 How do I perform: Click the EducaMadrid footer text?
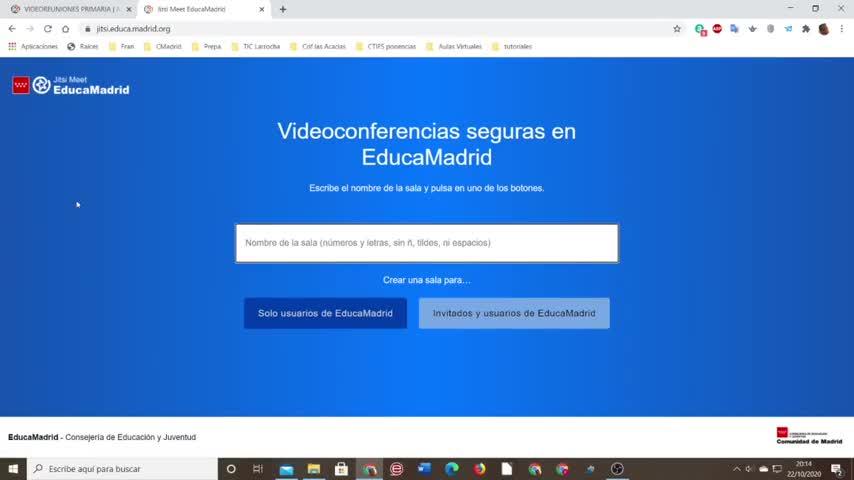[102, 437]
